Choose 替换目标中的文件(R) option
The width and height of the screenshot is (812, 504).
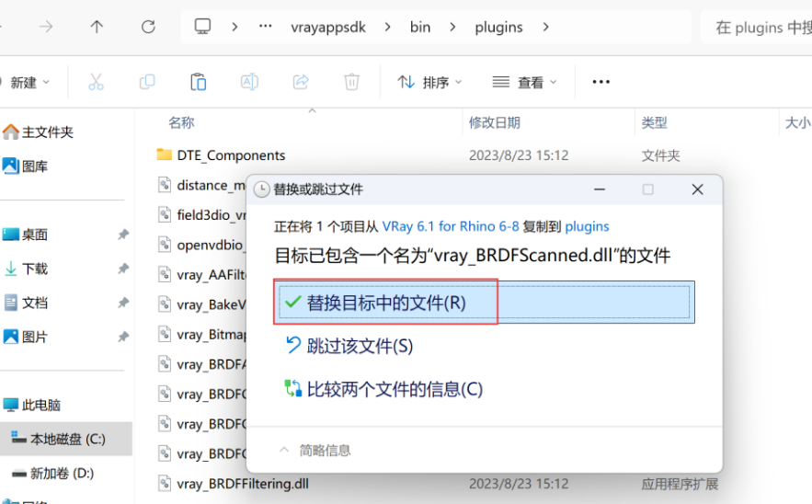pyautogui.click(x=485, y=303)
